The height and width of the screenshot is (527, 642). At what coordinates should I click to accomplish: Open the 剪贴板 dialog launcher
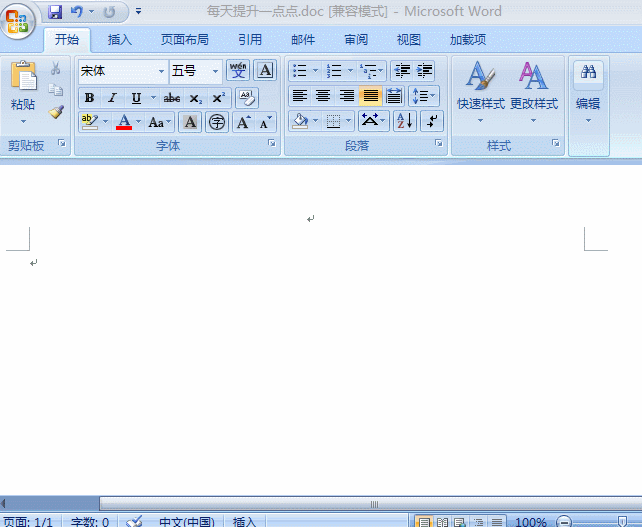pos(62,143)
